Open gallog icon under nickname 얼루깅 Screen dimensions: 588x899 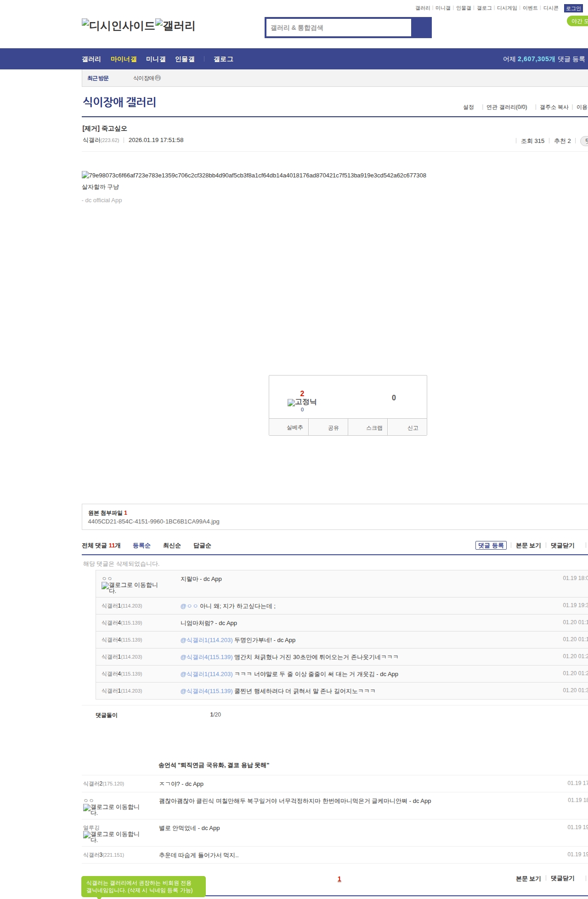click(x=111, y=837)
